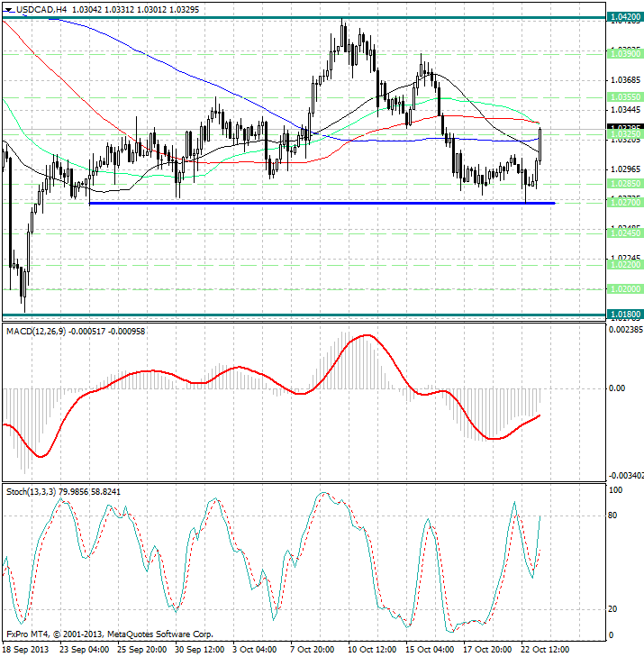Click the 30 Sep 12:00 time label

click(200, 650)
